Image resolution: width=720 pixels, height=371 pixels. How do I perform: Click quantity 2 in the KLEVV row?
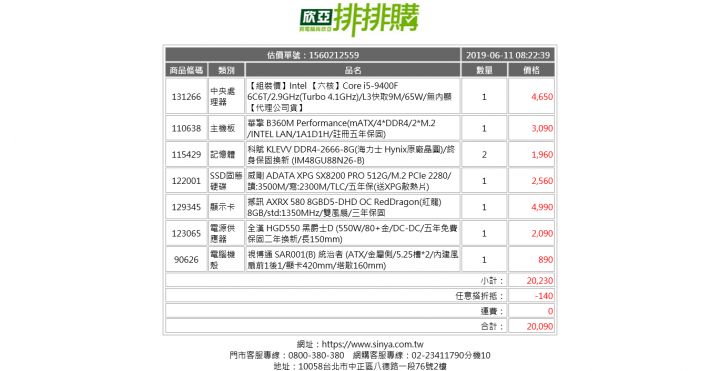[484, 155]
